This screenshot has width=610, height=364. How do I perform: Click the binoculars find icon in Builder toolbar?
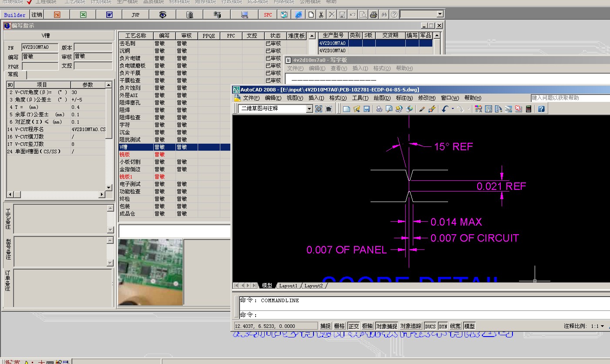pos(384,15)
